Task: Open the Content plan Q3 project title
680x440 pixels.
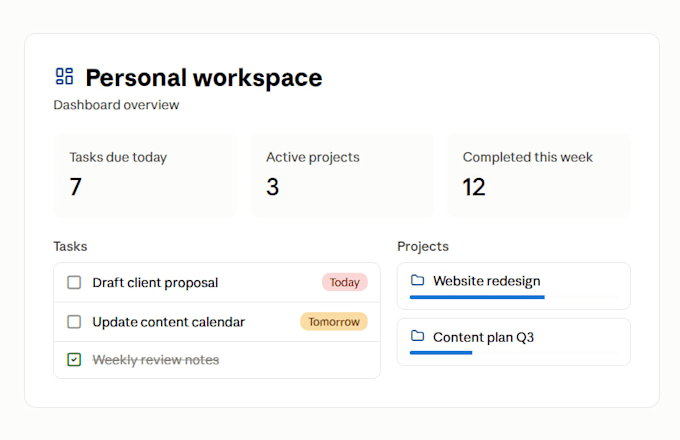Action: click(483, 337)
